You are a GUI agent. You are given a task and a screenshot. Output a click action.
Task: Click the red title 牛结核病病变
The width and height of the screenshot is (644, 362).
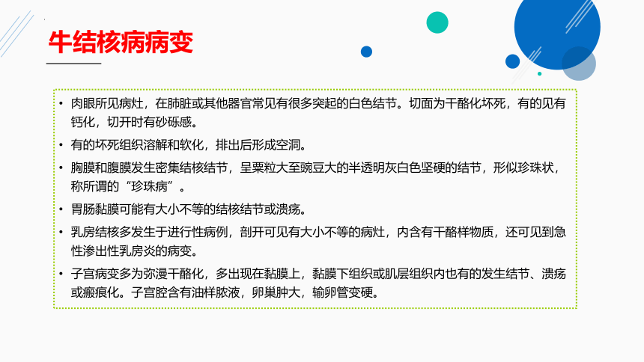[x=121, y=43]
